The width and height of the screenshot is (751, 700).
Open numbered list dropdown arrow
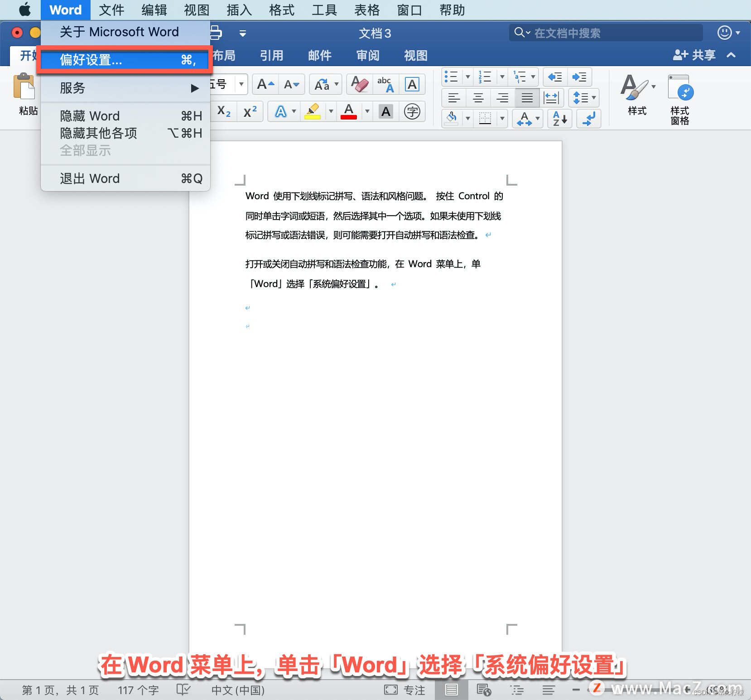pyautogui.click(x=502, y=77)
